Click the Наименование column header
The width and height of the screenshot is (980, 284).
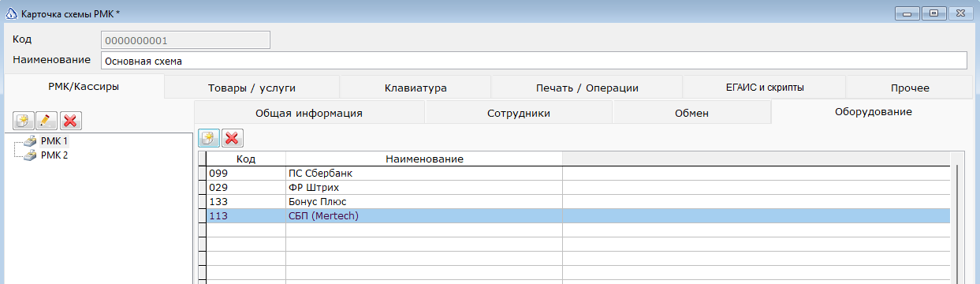pos(424,159)
